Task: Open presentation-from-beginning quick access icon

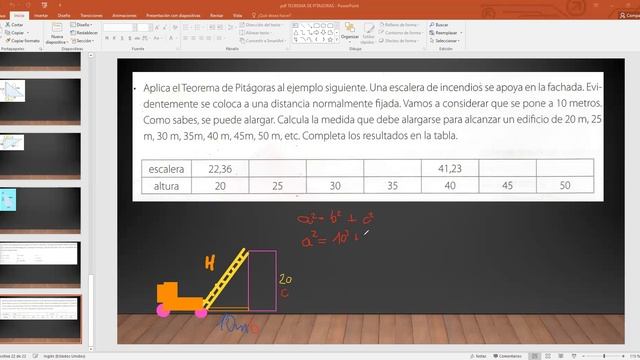Action: (44, 5)
